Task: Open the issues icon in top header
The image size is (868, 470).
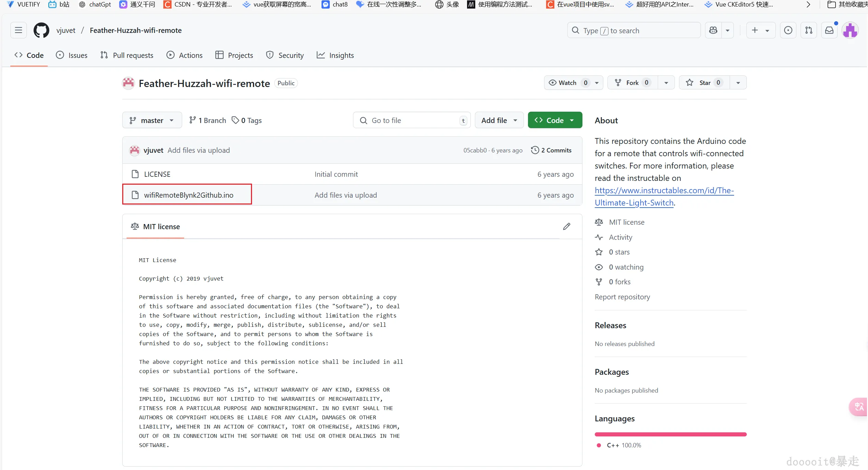Action: pyautogui.click(x=788, y=30)
